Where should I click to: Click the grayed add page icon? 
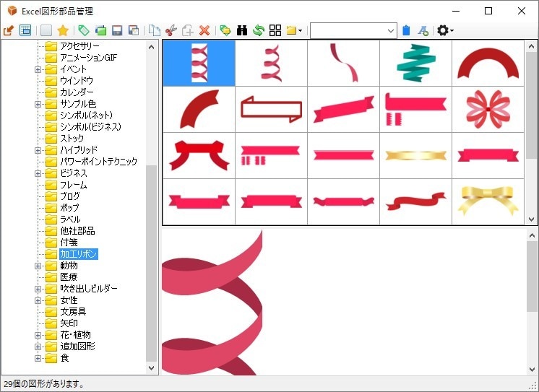(188, 30)
